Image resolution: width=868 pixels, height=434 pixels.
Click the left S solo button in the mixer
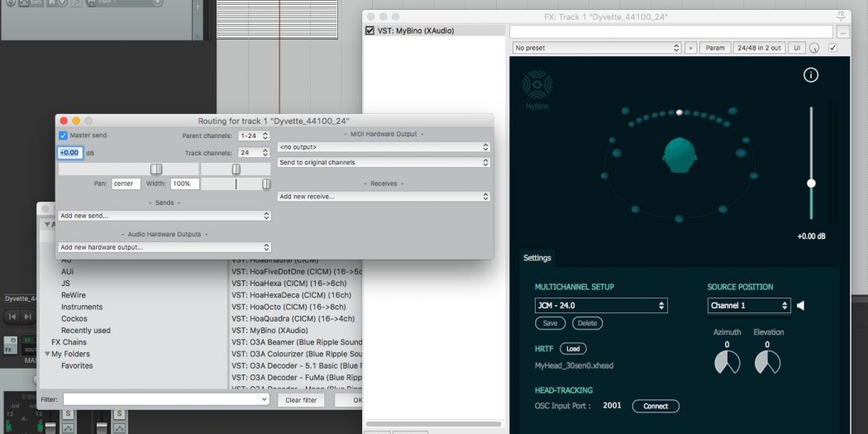(68, 414)
